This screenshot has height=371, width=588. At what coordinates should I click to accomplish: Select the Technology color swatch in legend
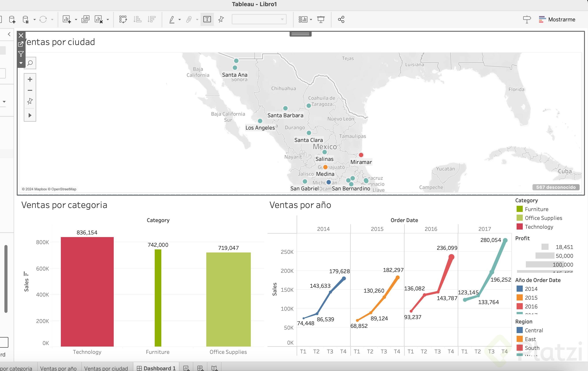(x=519, y=227)
